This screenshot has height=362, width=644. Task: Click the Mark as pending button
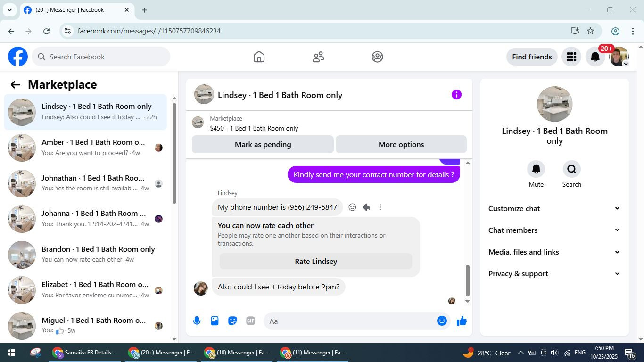pyautogui.click(x=263, y=144)
